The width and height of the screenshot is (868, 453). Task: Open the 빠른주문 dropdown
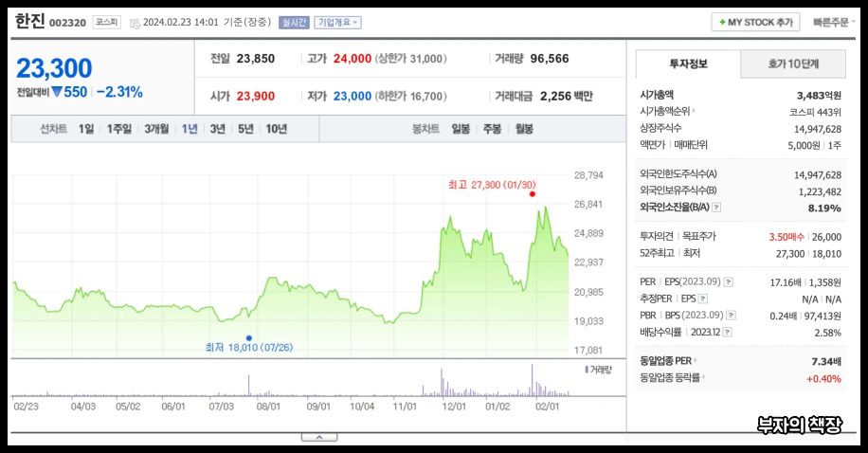coord(834,23)
